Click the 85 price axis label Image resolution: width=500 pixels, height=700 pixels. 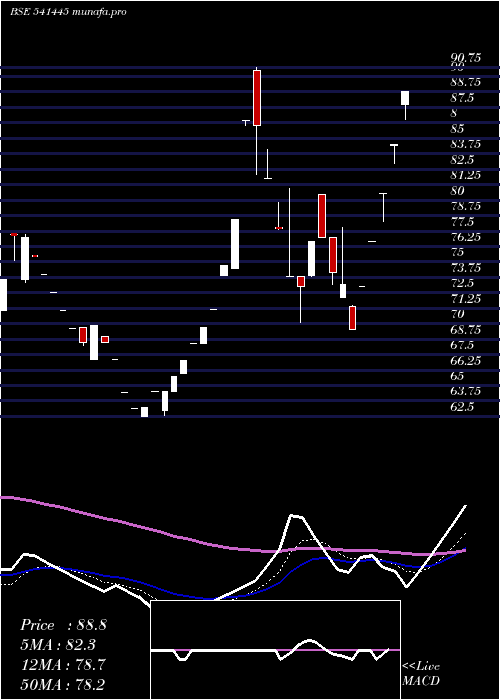pos(458,129)
